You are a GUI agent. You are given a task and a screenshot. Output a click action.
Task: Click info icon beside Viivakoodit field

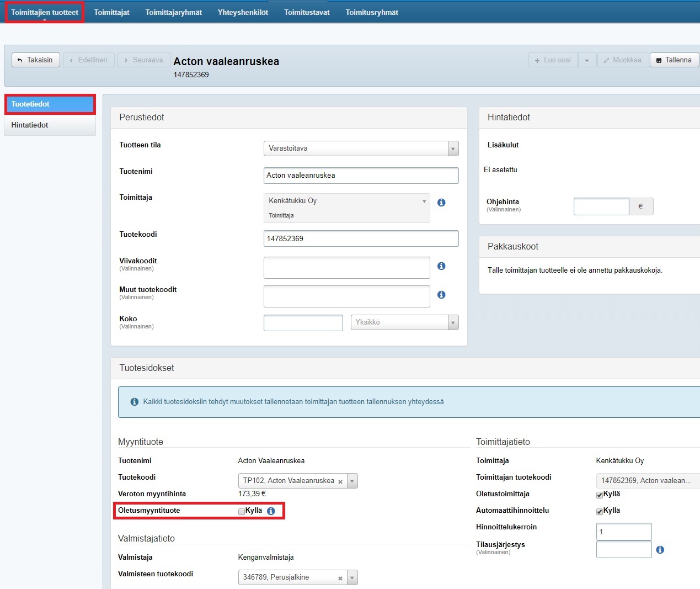[x=441, y=266]
